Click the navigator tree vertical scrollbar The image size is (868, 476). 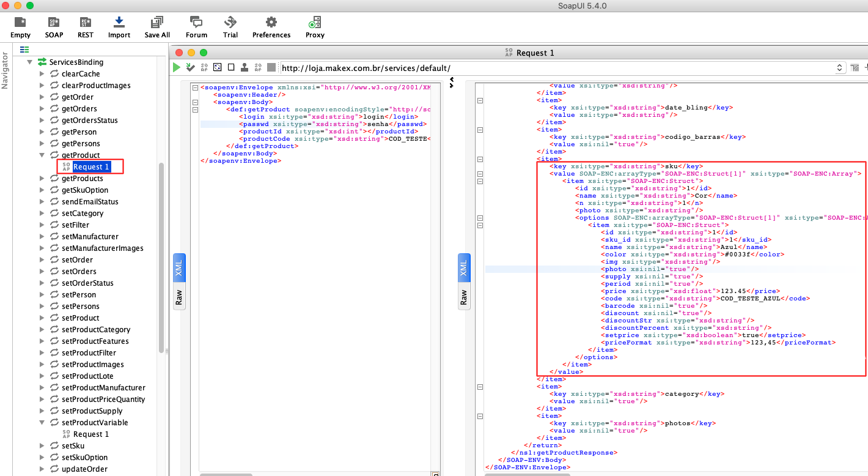tap(161, 257)
